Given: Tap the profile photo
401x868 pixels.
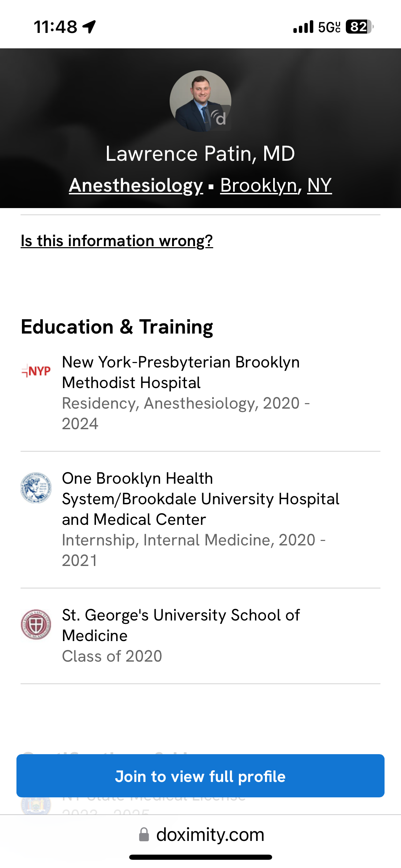Looking at the screenshot, I should click(200, 101).
